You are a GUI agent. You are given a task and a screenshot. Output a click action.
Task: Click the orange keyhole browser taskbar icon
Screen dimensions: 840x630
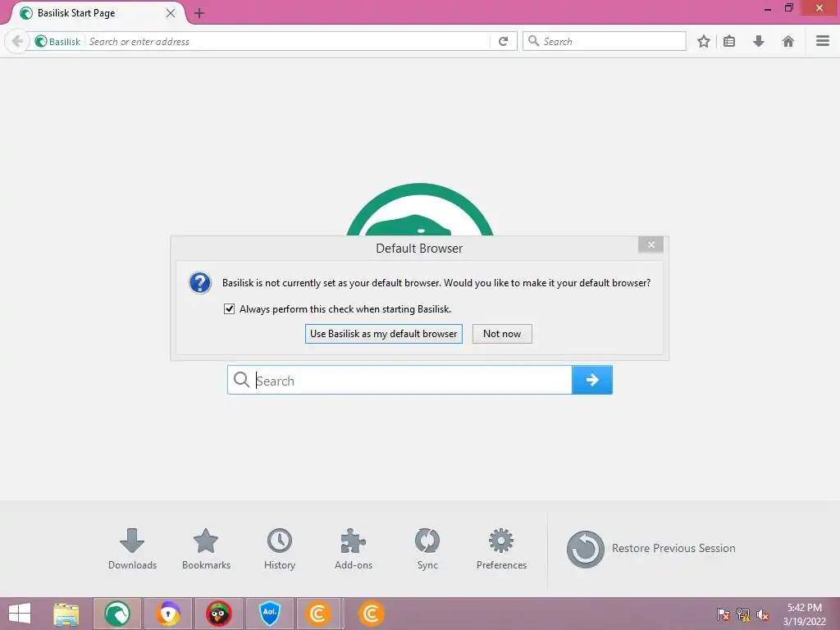[x=168, y=614]
